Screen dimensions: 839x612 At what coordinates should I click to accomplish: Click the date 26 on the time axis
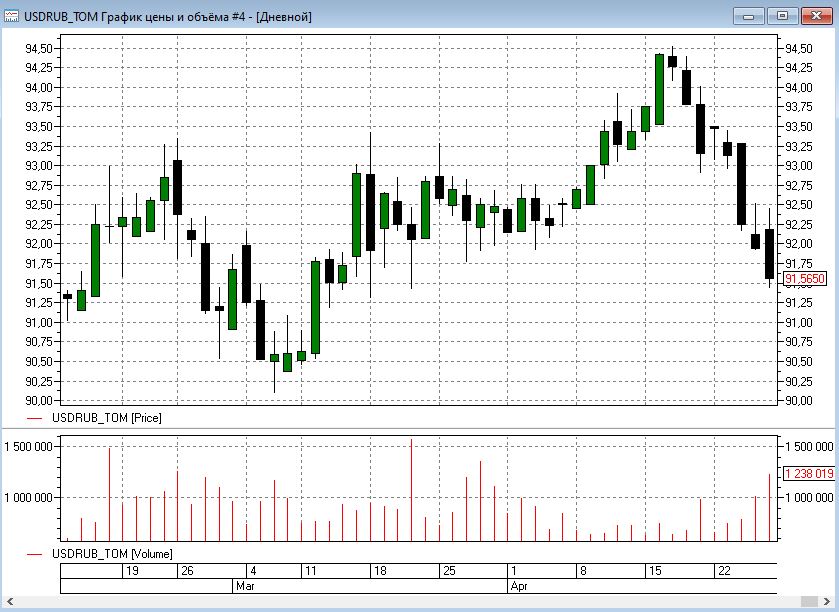tap(185, 571)
